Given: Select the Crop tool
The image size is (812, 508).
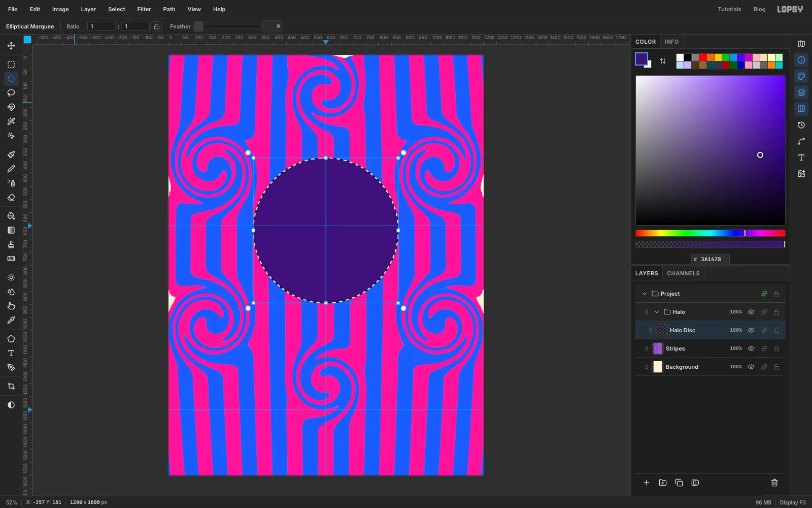Looking at the screenshot, I should (x=11, y=386).
